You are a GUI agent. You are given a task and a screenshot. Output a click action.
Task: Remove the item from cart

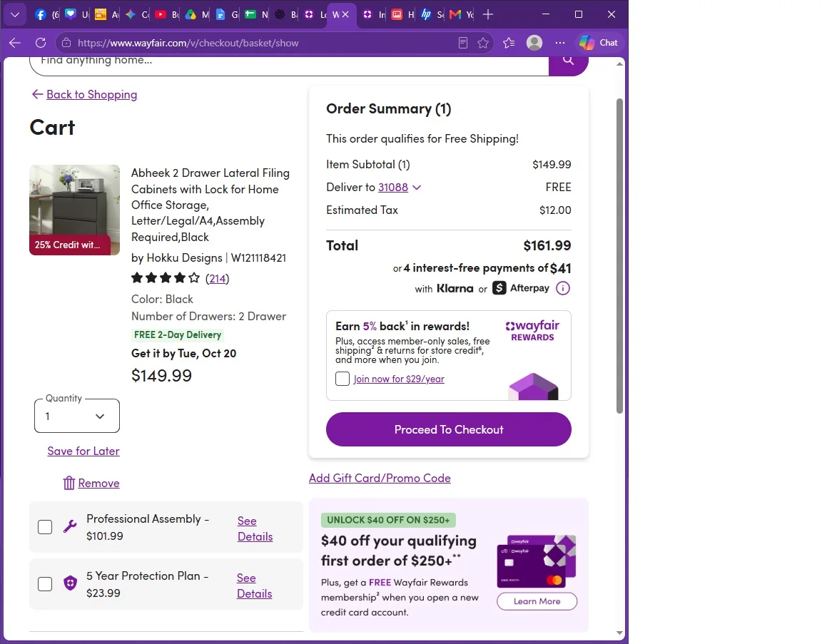coord(98,483)
